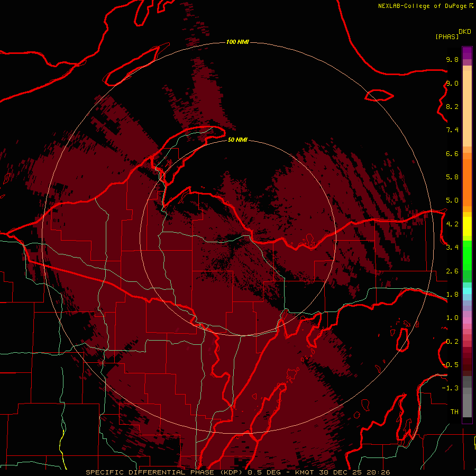Click the -1.3 legend value
Screen dimensions: 476x476
tap(450, 388)
